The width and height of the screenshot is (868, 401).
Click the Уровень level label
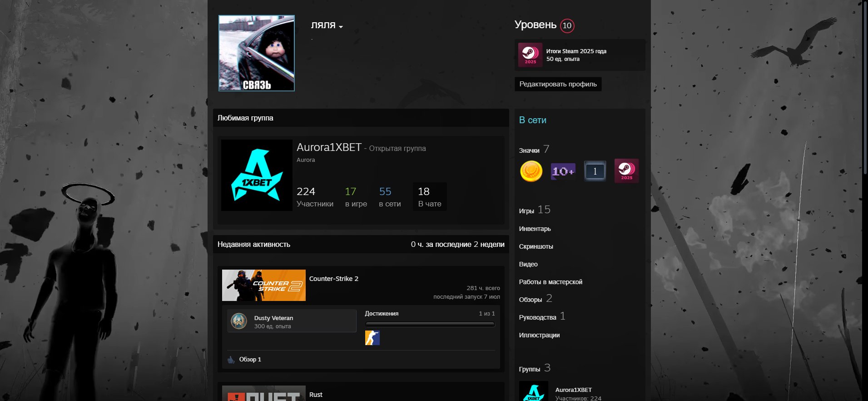pyautogui.click(x=535, y=25)
